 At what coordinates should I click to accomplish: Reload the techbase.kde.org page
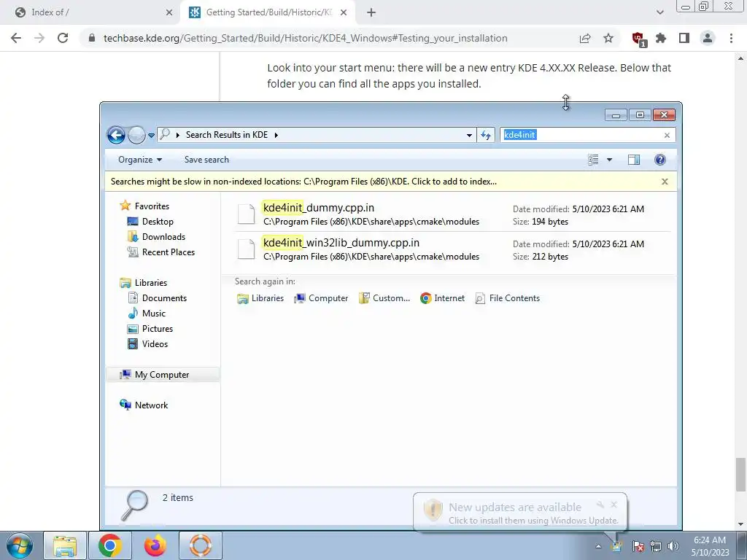pyautogui.click(x=63, y=38)
